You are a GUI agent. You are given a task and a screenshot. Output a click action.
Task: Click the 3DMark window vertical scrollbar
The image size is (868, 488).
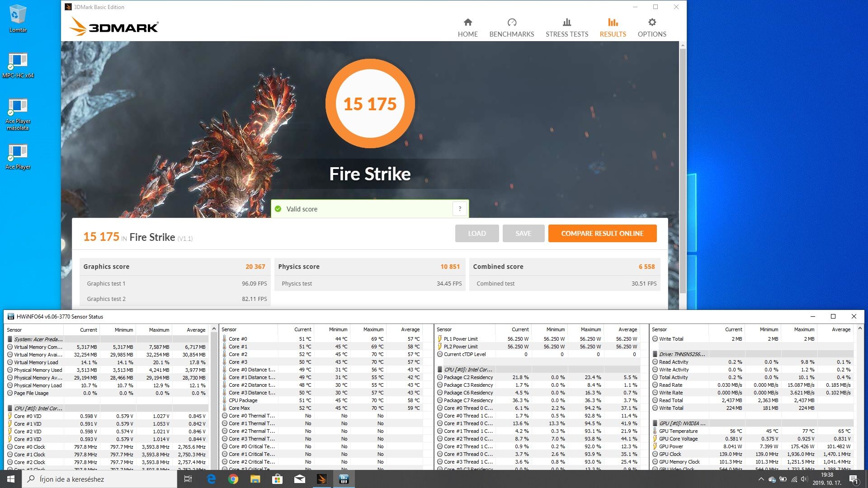tap(683, 172)
